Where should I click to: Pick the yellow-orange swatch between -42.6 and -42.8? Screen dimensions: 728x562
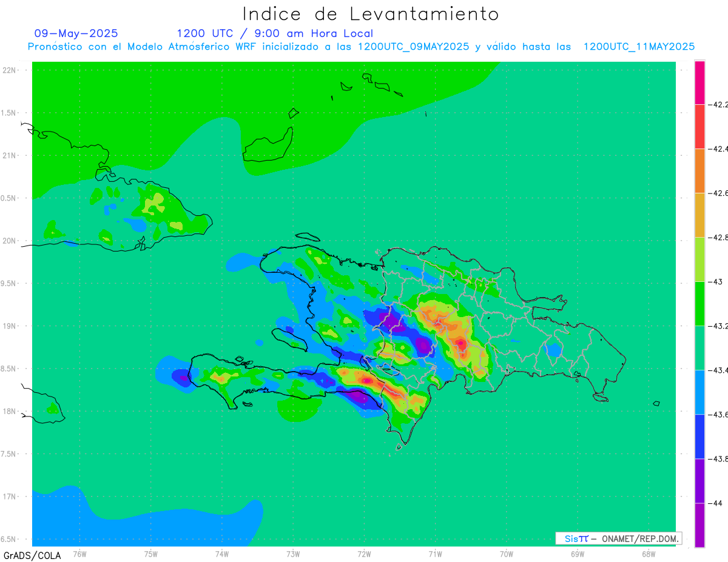(x=699, y=215)
